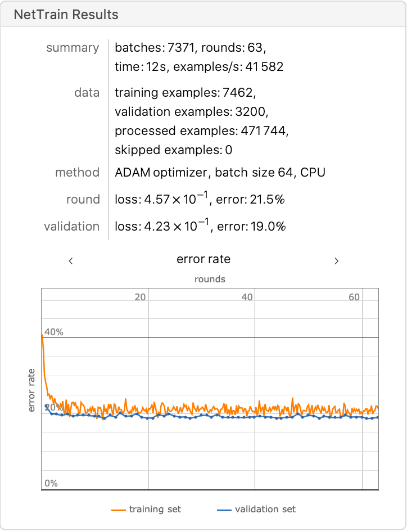Click the right arrow beside error rate
Screen dimensions: 407x532
[x=336, y=260]
